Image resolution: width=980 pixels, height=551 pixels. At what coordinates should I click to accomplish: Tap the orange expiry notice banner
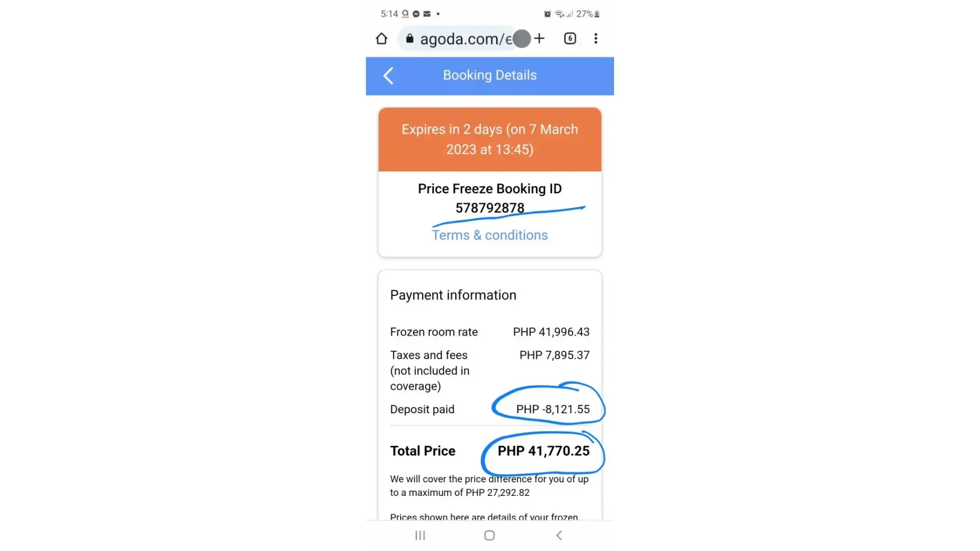coord(489,139)
